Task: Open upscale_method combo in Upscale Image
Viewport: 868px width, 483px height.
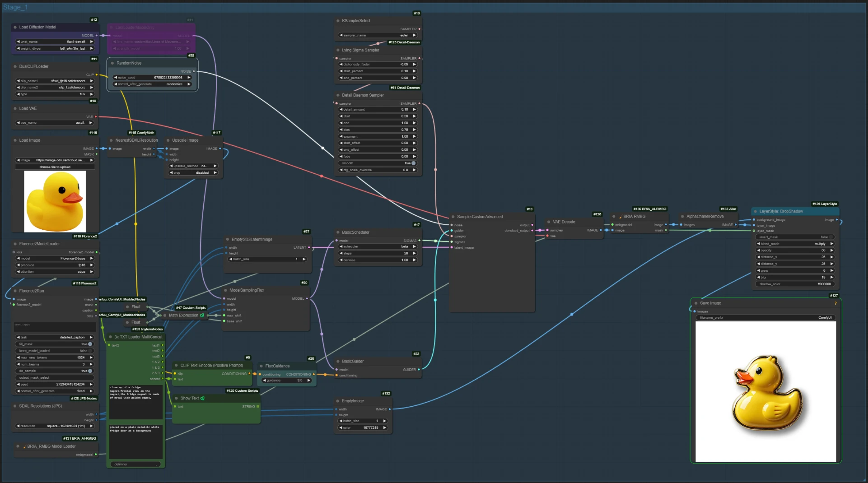Action: pyautogui.click(x=193, y=166)
